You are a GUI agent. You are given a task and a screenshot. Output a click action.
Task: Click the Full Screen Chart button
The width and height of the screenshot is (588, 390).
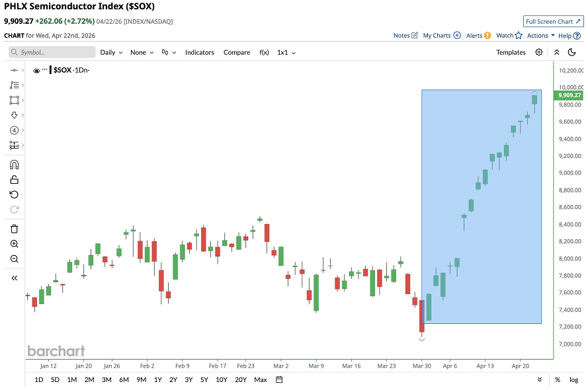[x=553, y=21]
